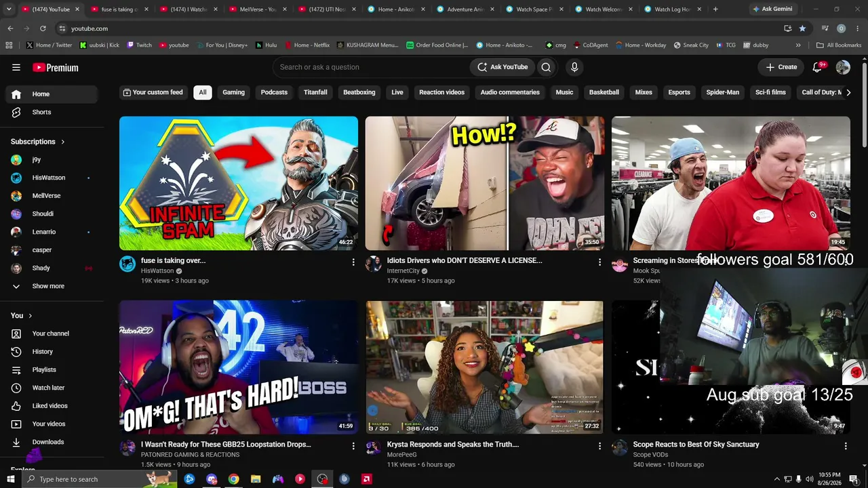Filter feed by Podcasts chip
Image resolution: width=868 pixels, height=488 pixels.
(274, 92)
